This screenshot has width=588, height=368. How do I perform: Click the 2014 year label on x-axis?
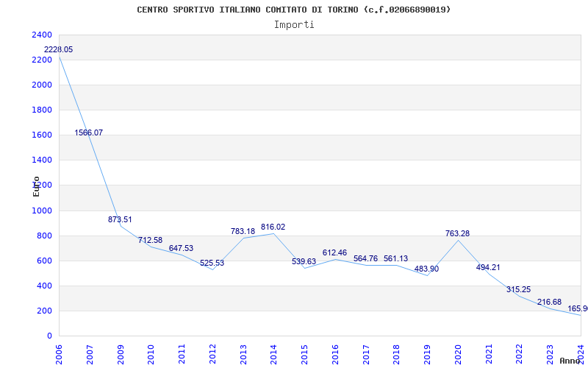[x=274, y=355]
